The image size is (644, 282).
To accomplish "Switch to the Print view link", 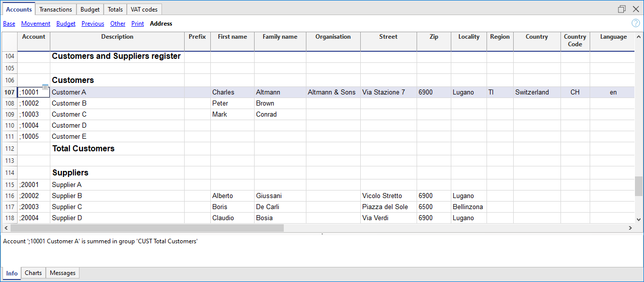I will pyautogui.click(x=137, y=24).
